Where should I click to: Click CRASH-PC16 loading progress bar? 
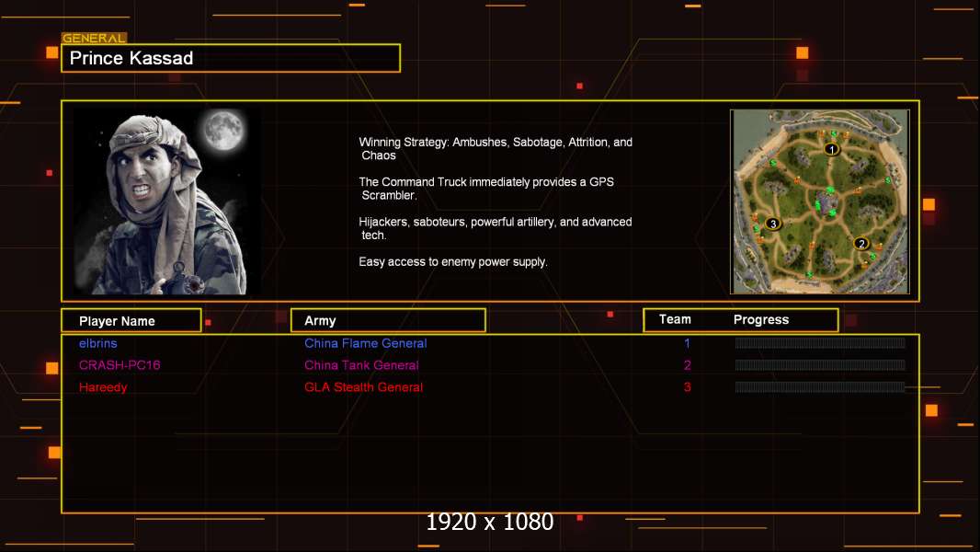820,365
